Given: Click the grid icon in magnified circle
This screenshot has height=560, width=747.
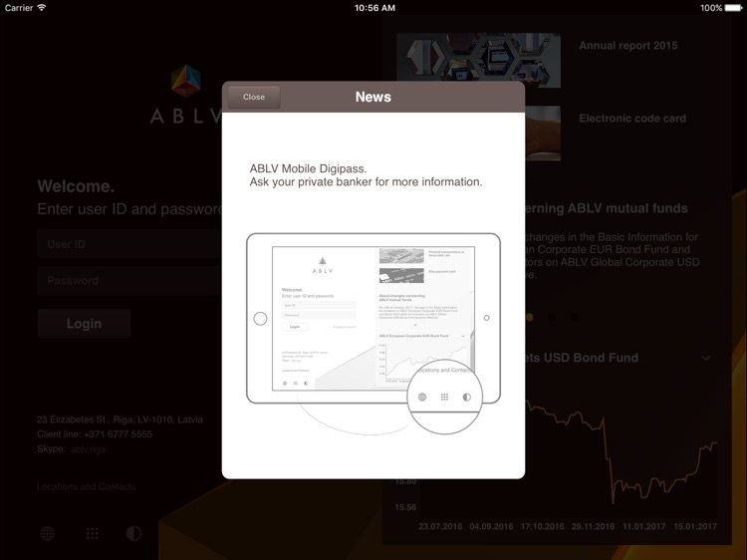Looking at the screenshot, I should click(444, 397).
